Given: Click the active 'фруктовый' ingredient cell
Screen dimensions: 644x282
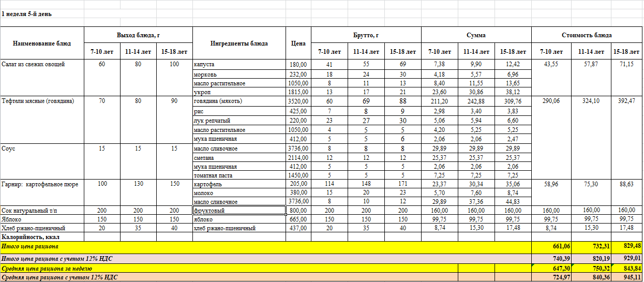Looking at the screenshot, I should (x=239, y=211).
